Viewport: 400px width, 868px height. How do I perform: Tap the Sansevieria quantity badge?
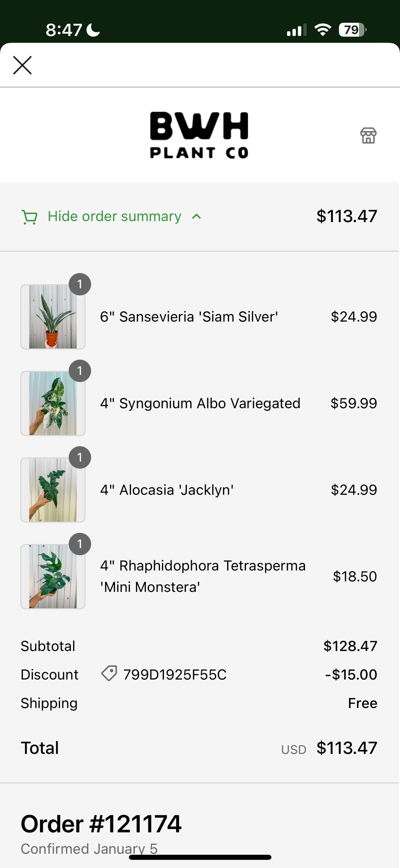click(80, 284)
